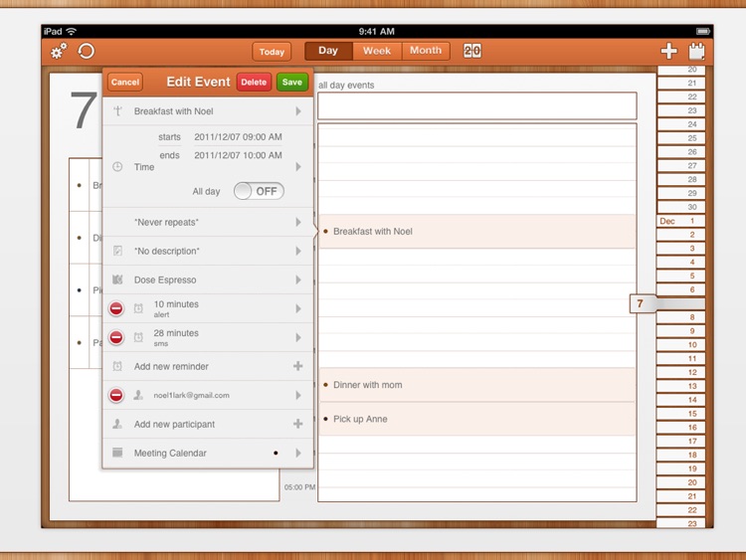Viewport: 746px width, 560px height.
Task: Click plus to add new participant
Action: (x=297, y=424)
